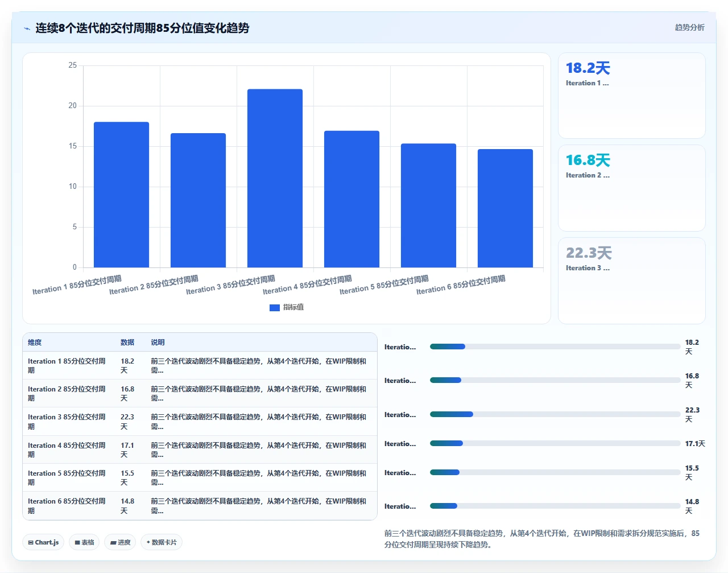Click the 14.8天 progress bar
728x573 pixels.
coord(555,506)
